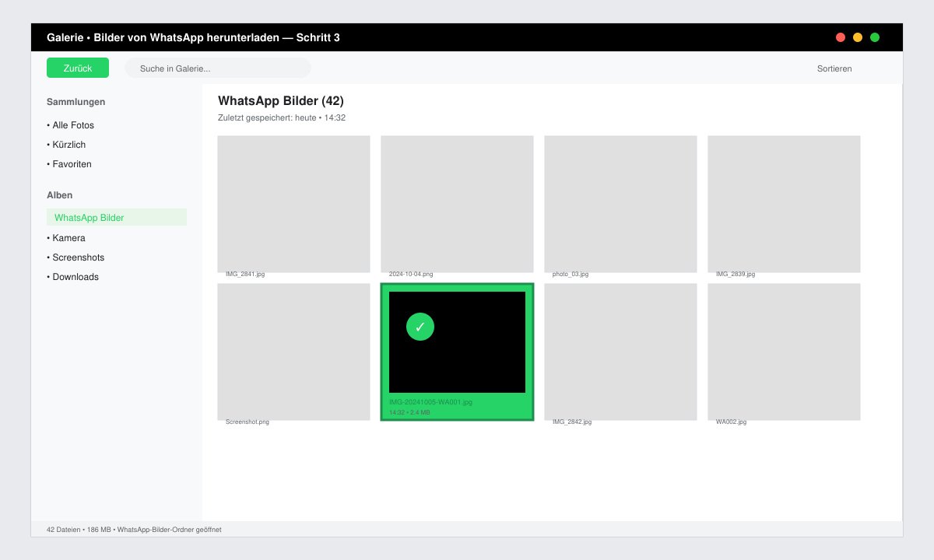This screenshot has width=934, height=560.
Task: Open the selected image IMG-20241005-WA001.jpg
Action: [x=457, y=352]
